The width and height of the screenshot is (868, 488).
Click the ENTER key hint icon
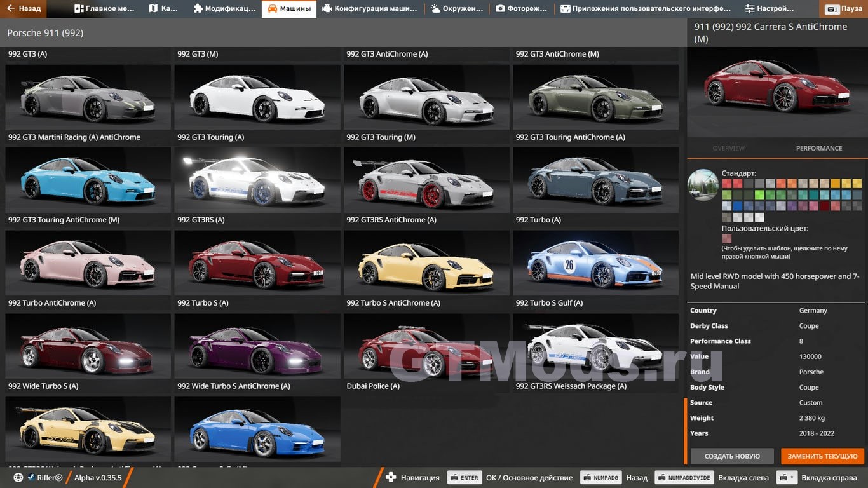pyautogui.click(x=464, y=478)
